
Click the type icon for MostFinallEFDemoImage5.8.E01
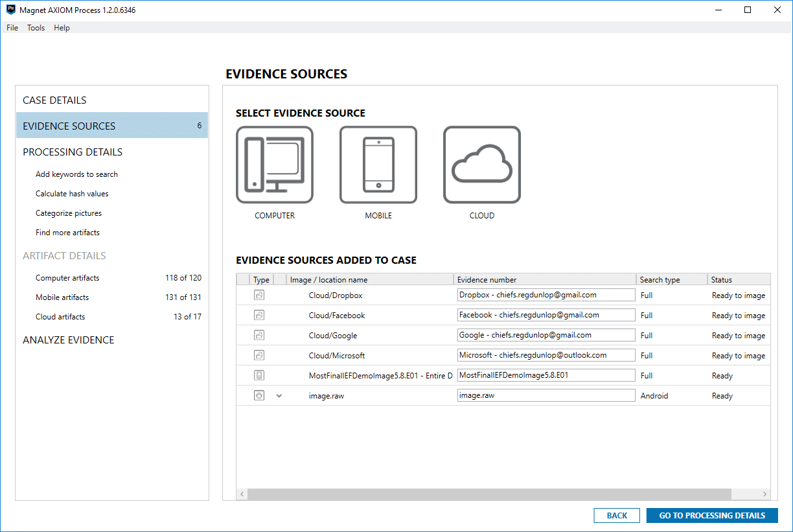coord(259,375)
